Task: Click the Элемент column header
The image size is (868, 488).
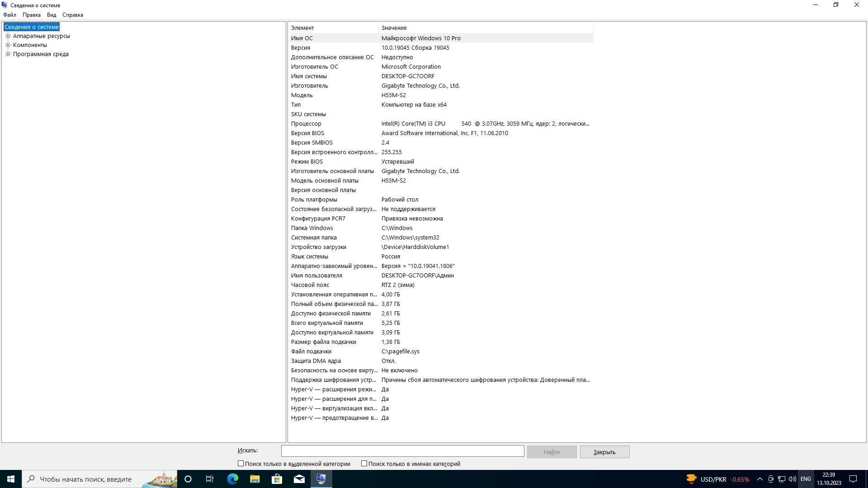Action: (333, 28)
